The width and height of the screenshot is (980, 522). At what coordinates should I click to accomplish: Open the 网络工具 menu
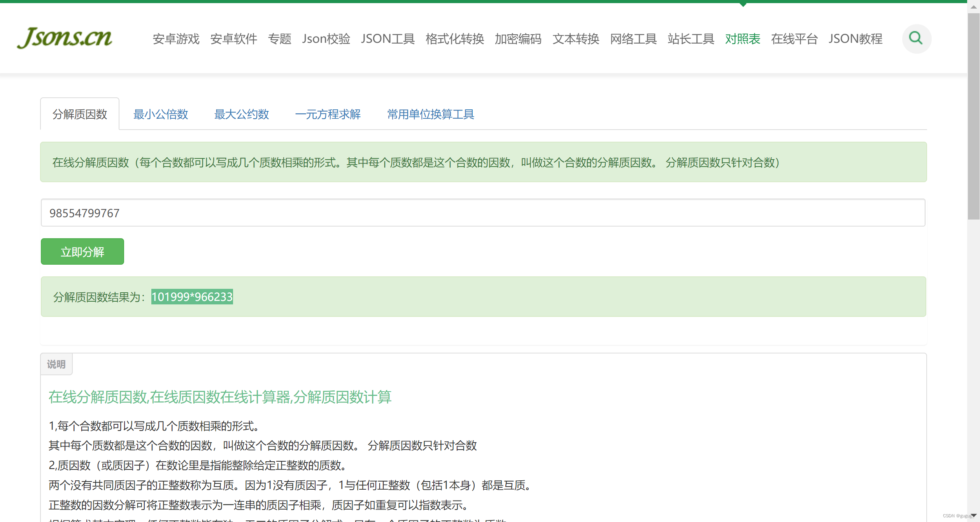[633, 39]
